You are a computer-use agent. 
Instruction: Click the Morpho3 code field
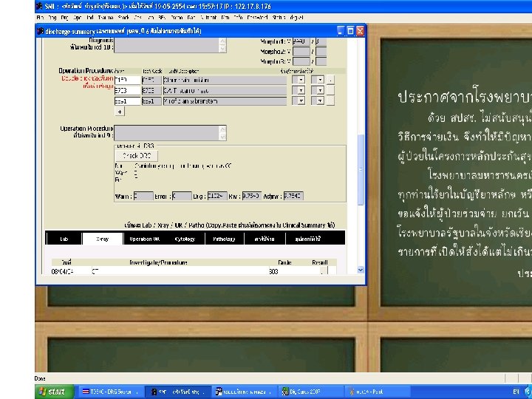coord(301,61)
